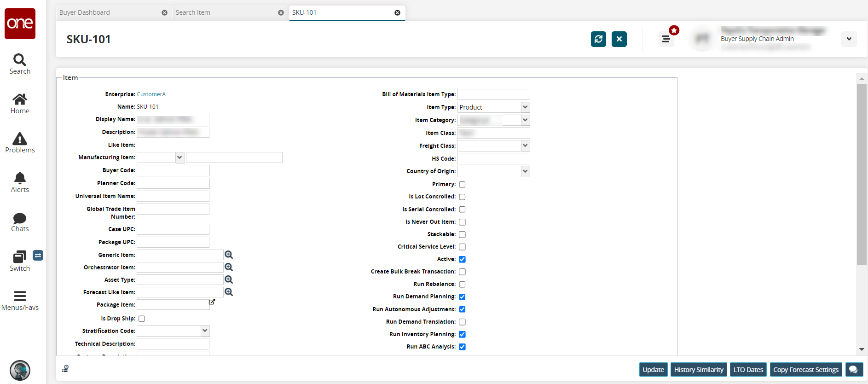Viewport: 868px width, 384px height.
Task: Open the Manufacturing Item dropdown
Action: [x=179, y=157]
